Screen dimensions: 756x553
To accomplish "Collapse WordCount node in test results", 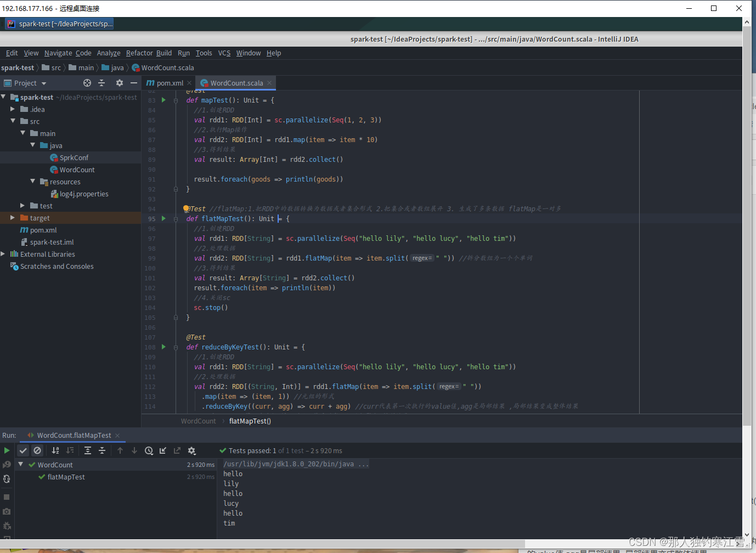I will [x=20, y=464].
